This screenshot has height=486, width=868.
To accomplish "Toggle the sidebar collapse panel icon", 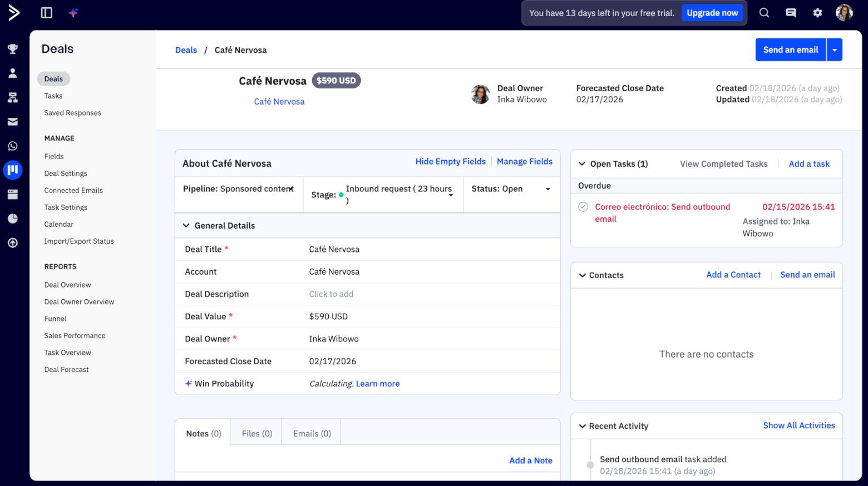I will pos(46,12).
